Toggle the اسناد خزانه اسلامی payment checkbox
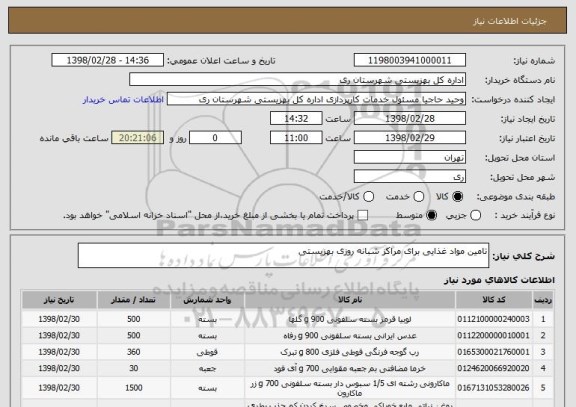 coord(363,215)
